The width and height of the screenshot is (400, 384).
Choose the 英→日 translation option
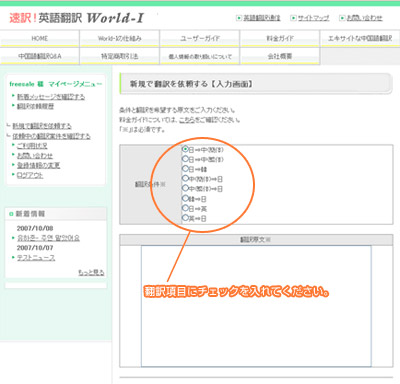click(185, 218)
